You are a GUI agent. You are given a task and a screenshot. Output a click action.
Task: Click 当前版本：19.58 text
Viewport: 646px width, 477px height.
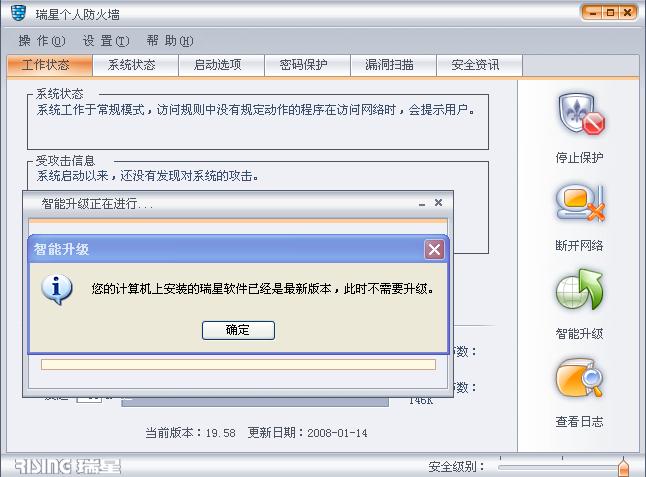pyautogui.click(x=190, y=433)
